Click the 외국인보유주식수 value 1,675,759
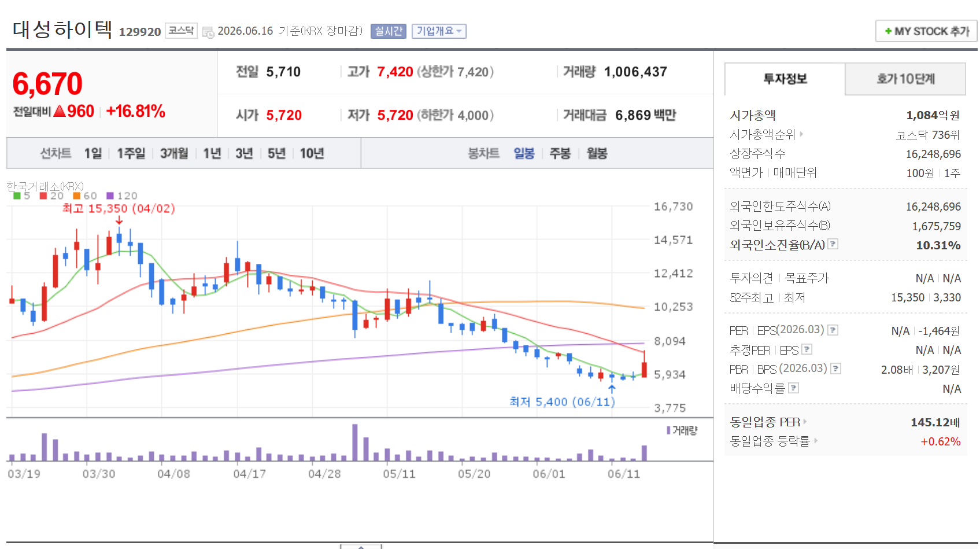The height and width of the screenshot is (549, 980). (937, 226)
